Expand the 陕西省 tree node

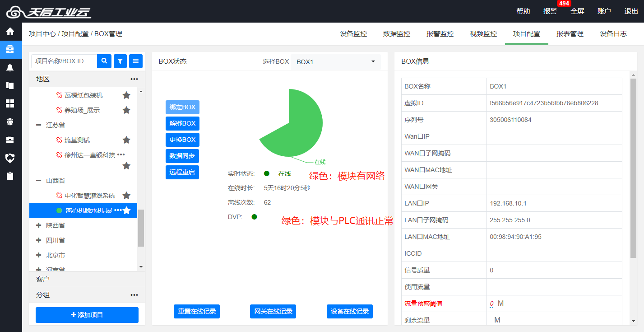[x=38, y=225]
